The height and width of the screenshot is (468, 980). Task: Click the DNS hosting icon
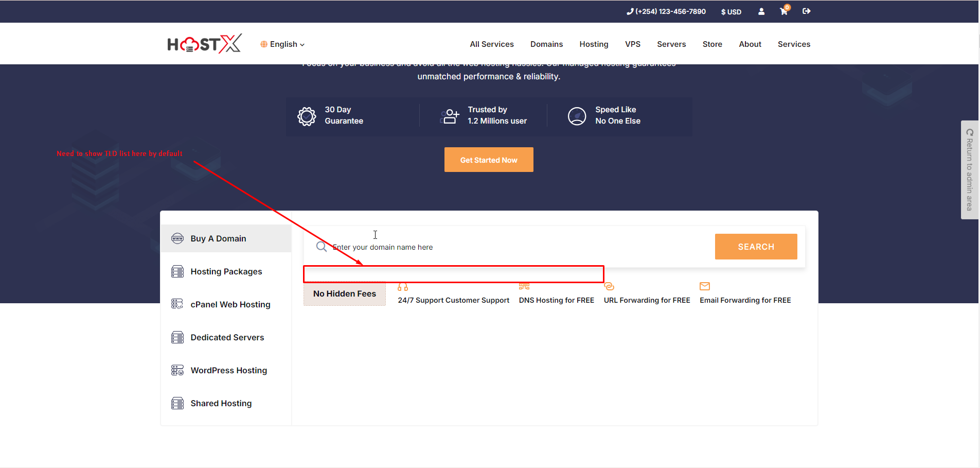(x=524, y=286)
